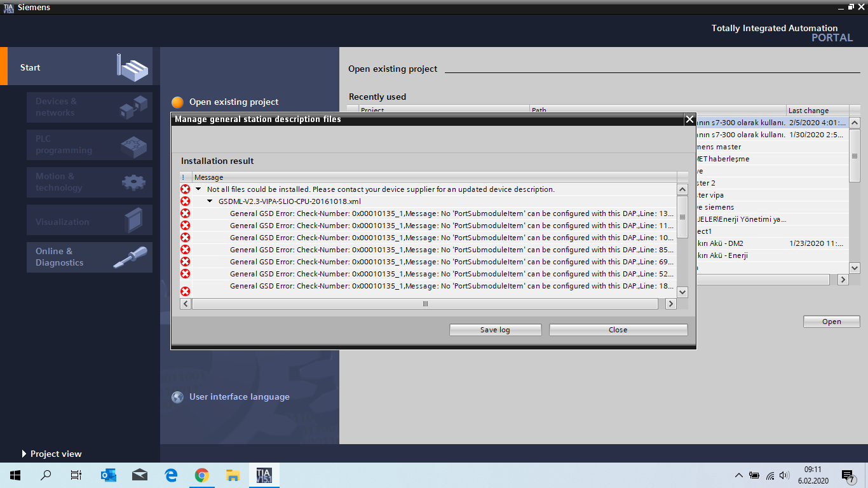This screenshot has width=868, height=488.
Task: Open the Online & Diagnostics portal
Action: point(90,257)
